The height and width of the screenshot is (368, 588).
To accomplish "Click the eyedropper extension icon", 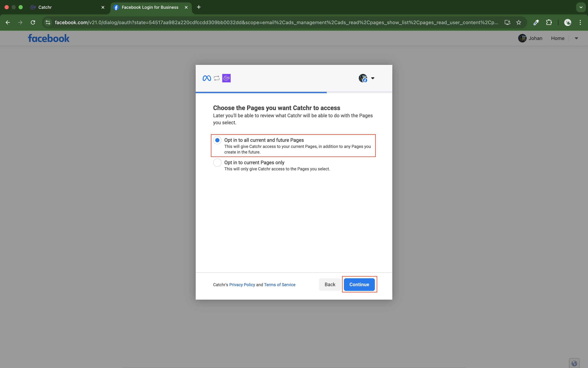I will point(536,22).
